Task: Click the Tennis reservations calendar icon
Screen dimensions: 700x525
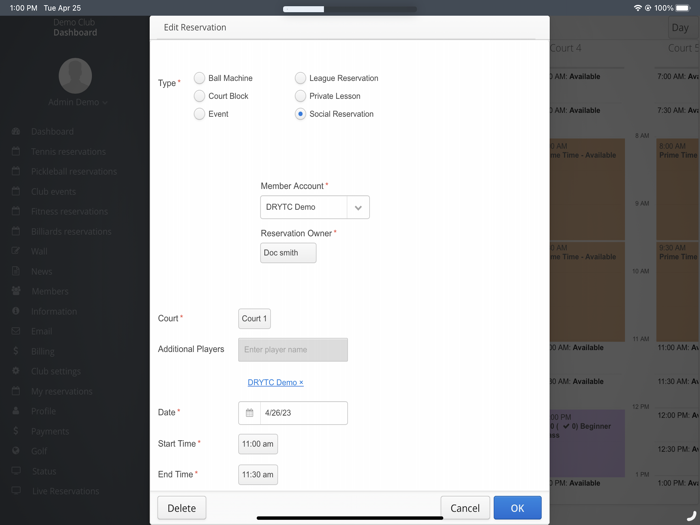Action: pos(16,151)
